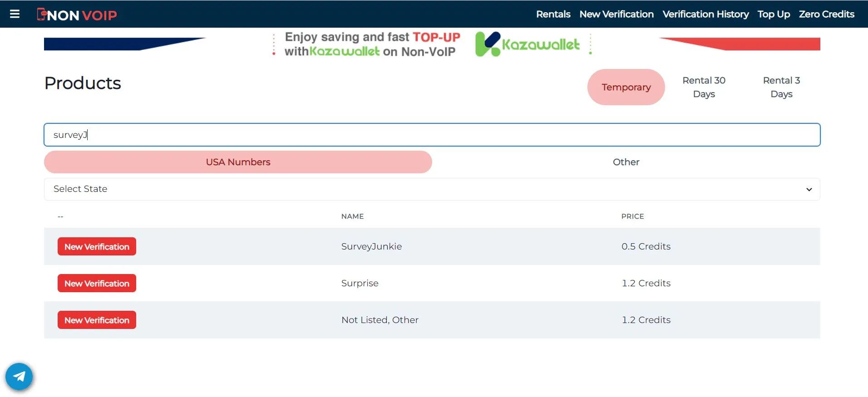The height and width of the screenshot is (397, 868).
Task: Open the hamburger menu icon
Action: tap(15, 14)
